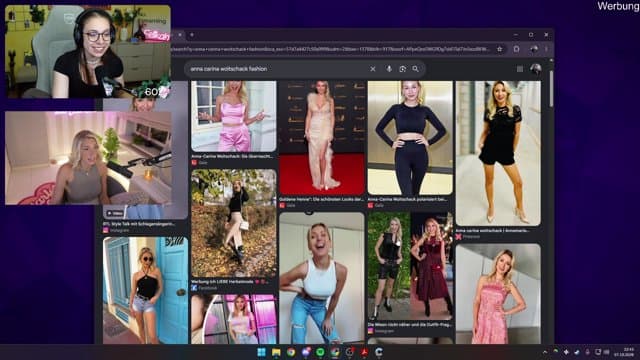Close the current Chrome tab
Screen dimensions: 640x360
(180, 35)
